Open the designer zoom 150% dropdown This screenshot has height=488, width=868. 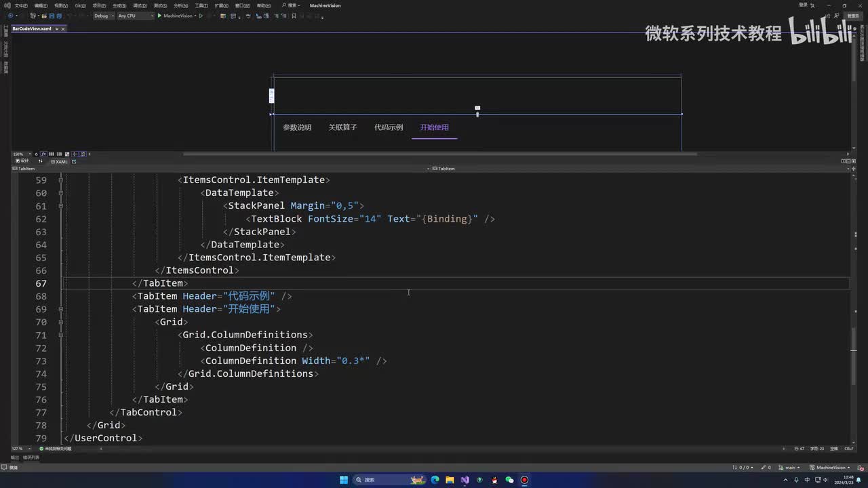point(20,154)
